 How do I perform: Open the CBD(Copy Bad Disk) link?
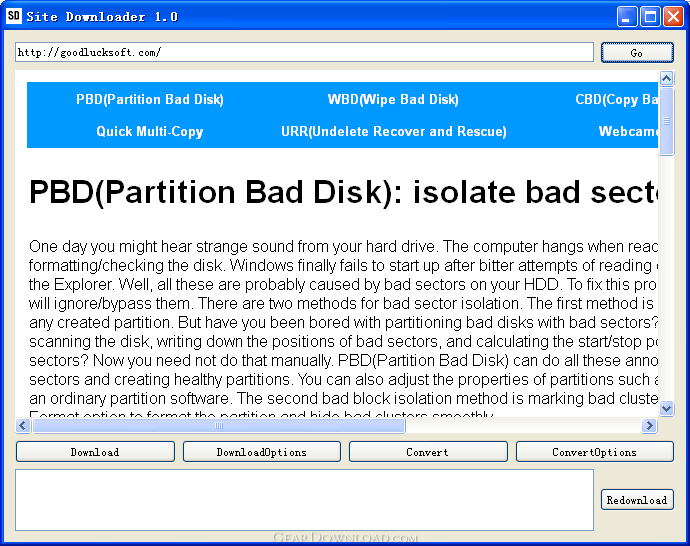pos(617,99)
